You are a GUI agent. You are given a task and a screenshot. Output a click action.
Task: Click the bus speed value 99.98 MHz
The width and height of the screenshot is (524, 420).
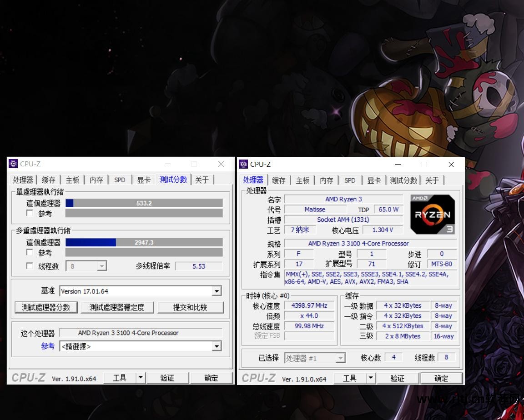(x=309, y=326)
